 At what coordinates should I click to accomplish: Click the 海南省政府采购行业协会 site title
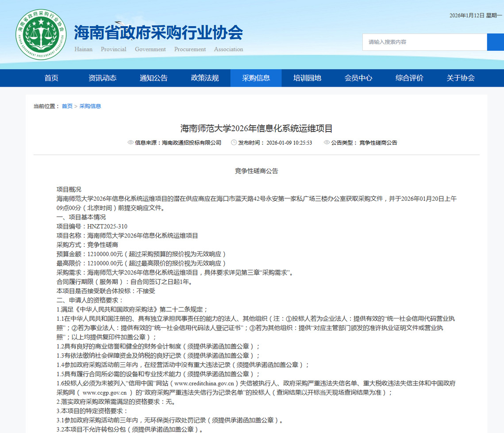point(158,32)
